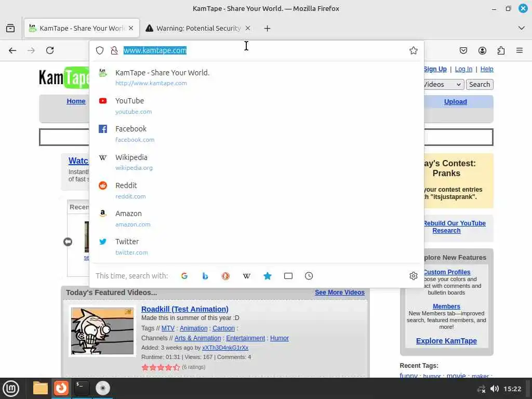Open the volume icon in system tray

coord(495,389)
